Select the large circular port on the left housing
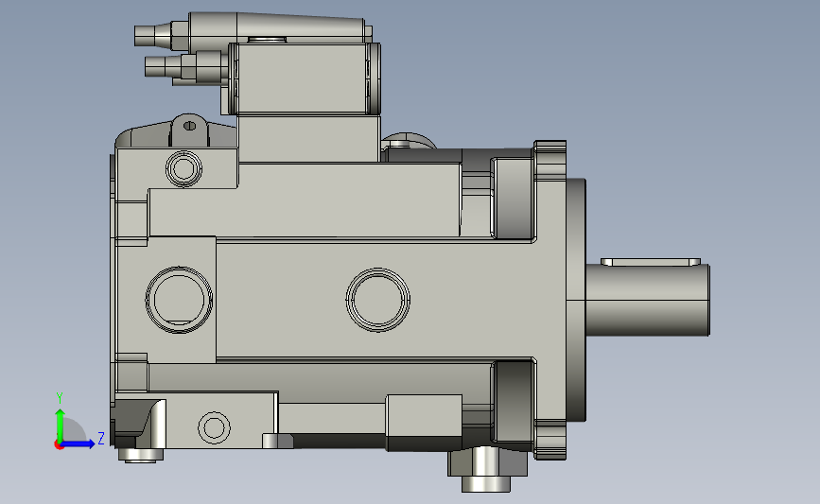The image size is (820, 504). 179,300
